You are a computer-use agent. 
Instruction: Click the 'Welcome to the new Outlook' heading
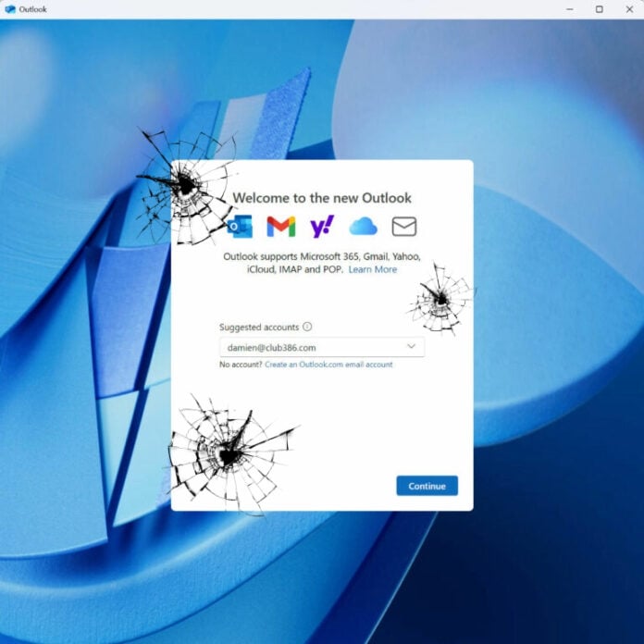(x=322, y=198)
